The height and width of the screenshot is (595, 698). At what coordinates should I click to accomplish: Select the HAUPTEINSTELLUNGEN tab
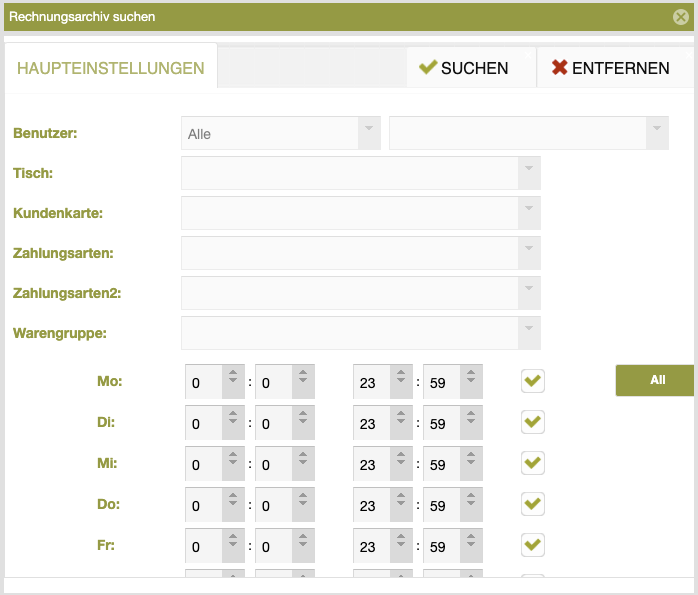point(111,68)
